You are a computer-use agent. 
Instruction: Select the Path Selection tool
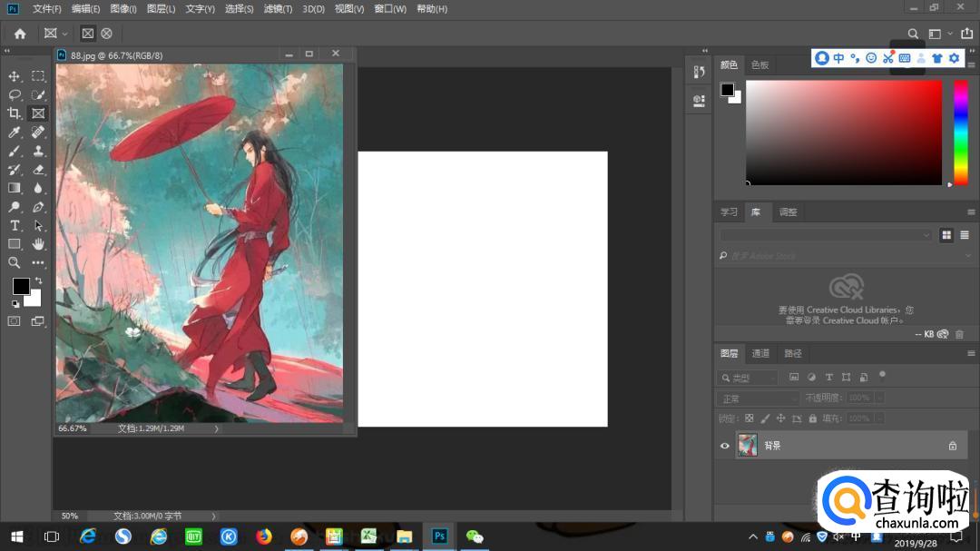[38, 225]
